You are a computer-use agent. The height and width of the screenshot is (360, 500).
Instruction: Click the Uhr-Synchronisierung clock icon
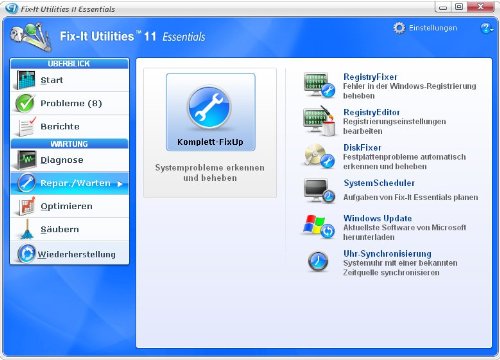pyautogui.click(x=318, y=262)
